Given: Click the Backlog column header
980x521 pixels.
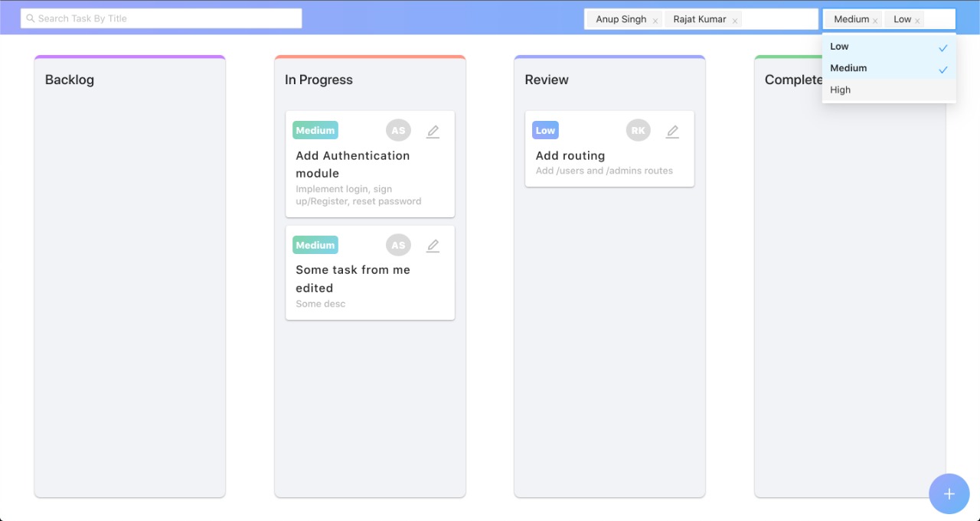Looking at the screenshot, I should tap(70, 80).
